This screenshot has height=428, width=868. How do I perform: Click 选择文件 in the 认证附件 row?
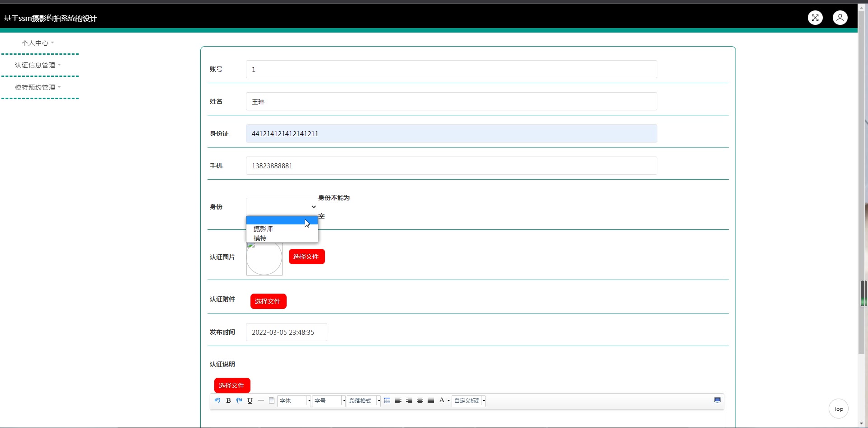click(269, 301)
